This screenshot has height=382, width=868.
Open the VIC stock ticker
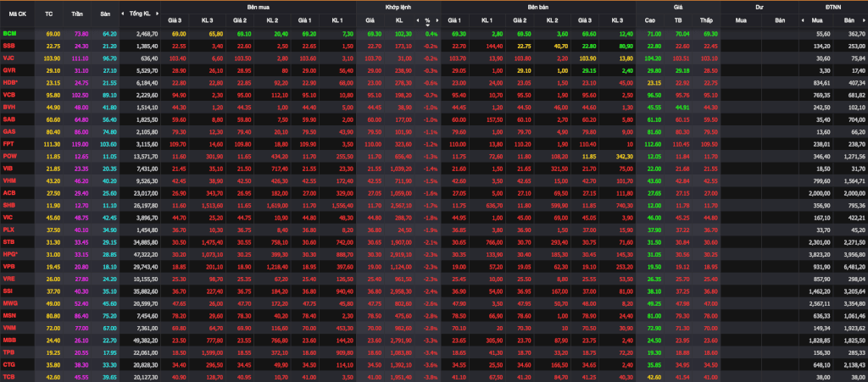pyautogui.click(x=8, y=217)
